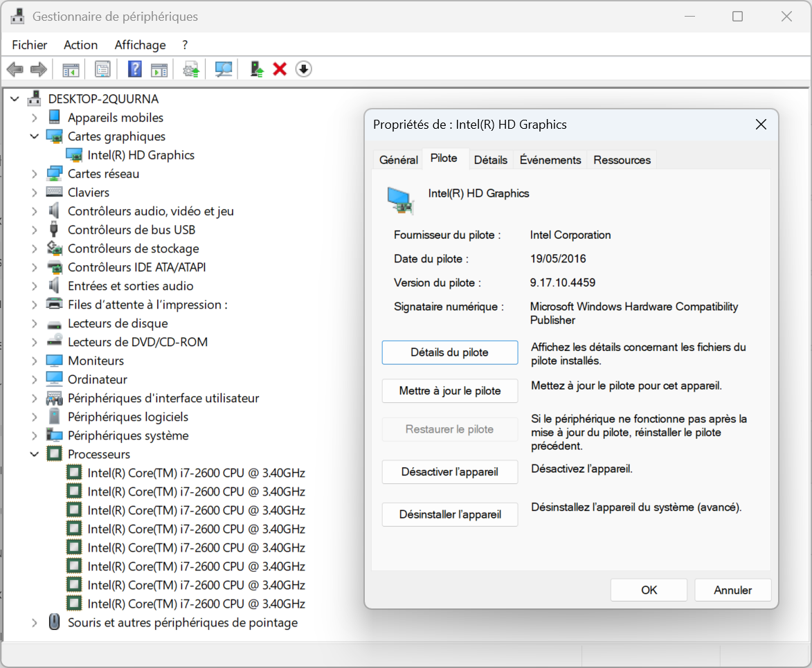Click the icon beside Contrôleurs de stockage

coord(55,248)
